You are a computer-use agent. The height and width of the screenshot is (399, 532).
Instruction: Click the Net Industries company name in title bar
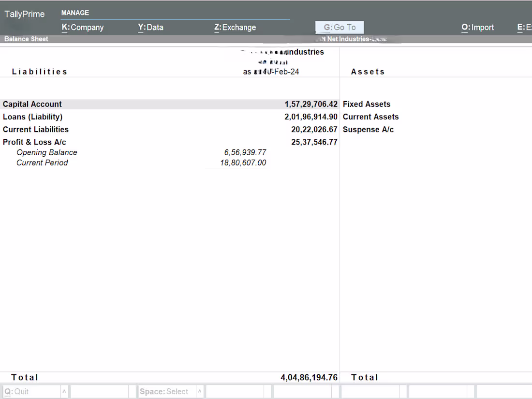tap(352, 39)
